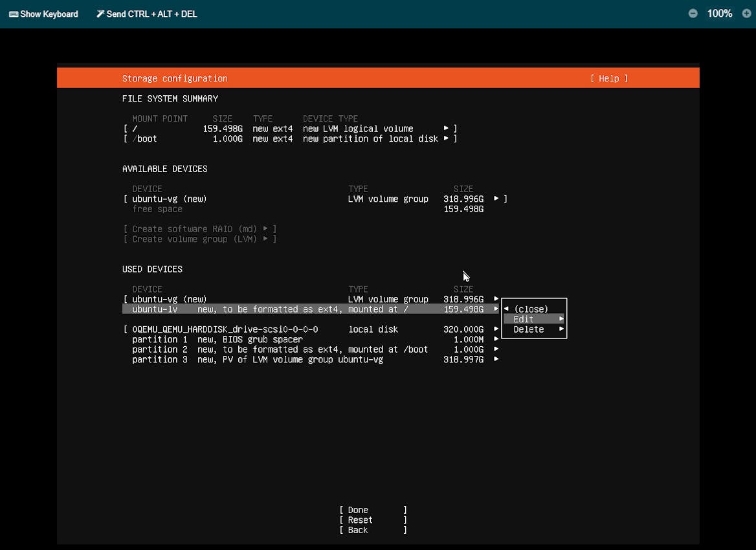Expand partition 2 ext4 options arrow
The image size is (756, 550).
click(x=496, y=349)
